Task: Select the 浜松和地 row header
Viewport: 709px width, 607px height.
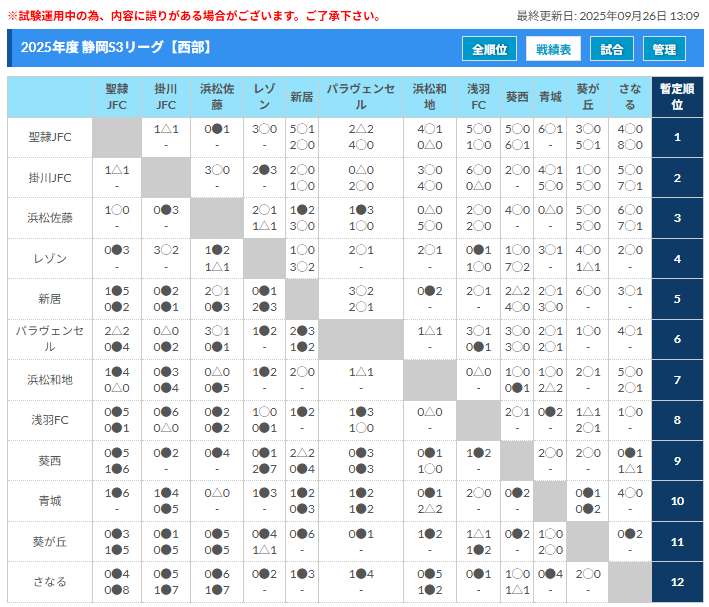Action: tap(50, 380)
